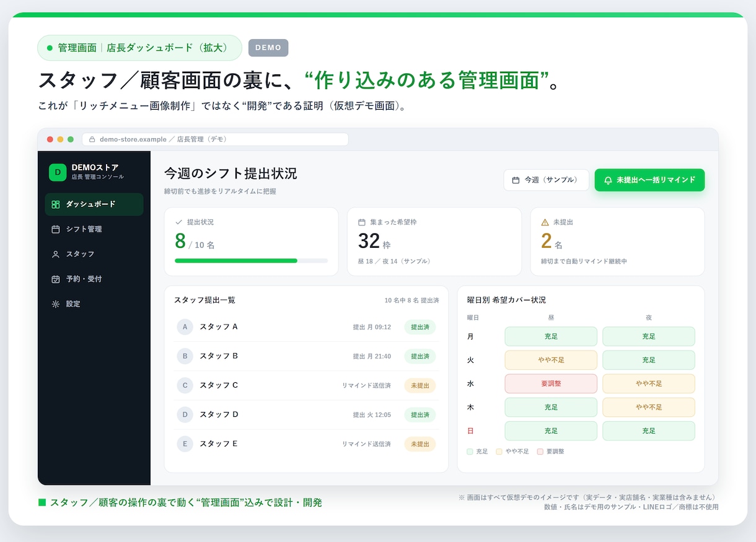This screenshot has height=542, width=756.
Task: Click 管理画面｜店長ダッシュボード（拡大）pill
Action: (139, 48)
